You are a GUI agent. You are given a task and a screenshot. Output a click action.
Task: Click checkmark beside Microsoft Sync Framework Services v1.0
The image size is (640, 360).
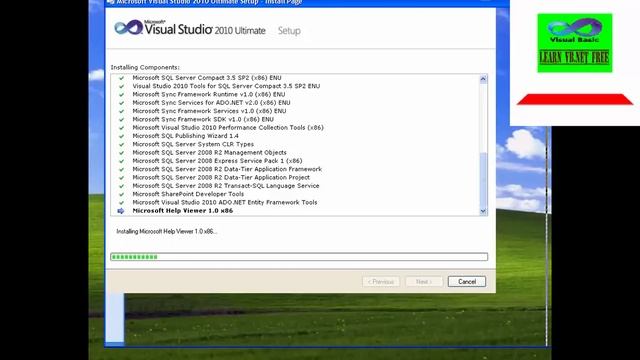[x=121, y=111]
